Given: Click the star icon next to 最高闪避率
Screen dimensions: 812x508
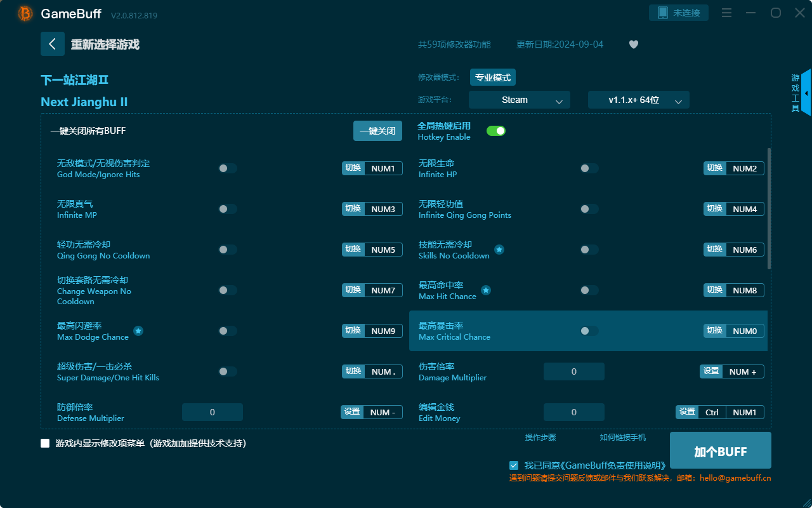Looking at the screenshot, I should coord(138,331).
